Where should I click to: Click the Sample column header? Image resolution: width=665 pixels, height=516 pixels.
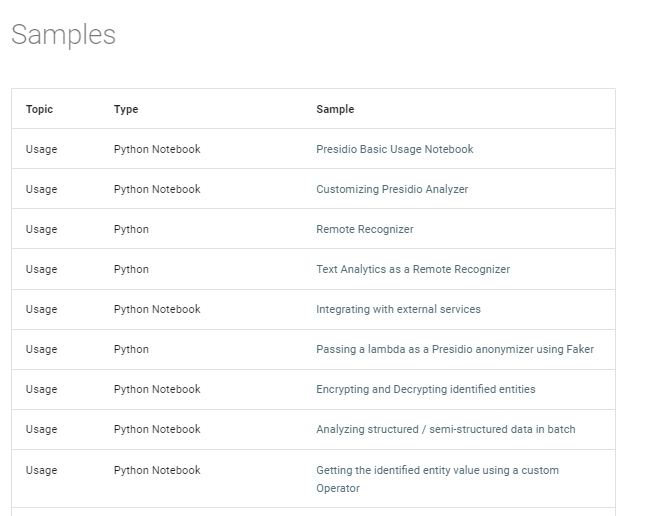(x=335, y=109)
